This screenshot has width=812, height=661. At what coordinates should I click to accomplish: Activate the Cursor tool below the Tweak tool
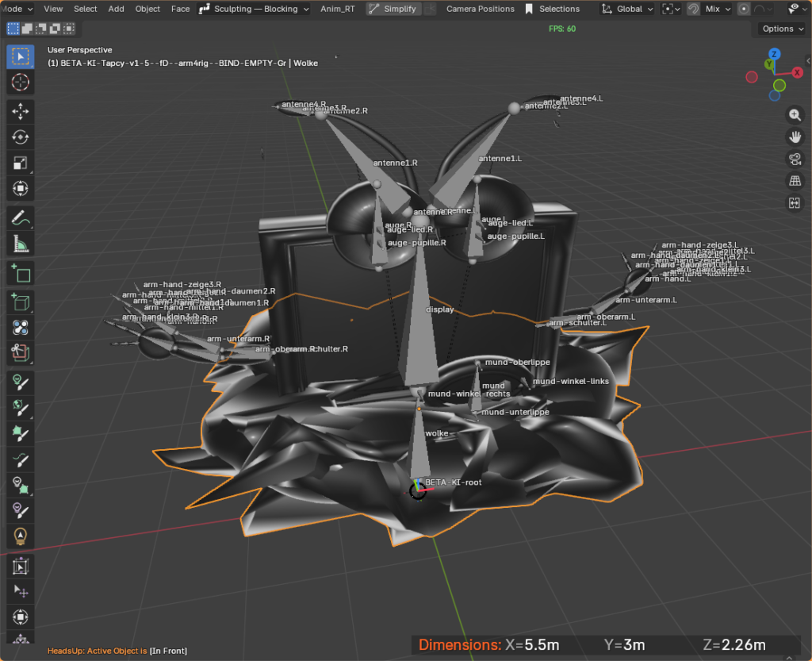(x=21, y=83)
